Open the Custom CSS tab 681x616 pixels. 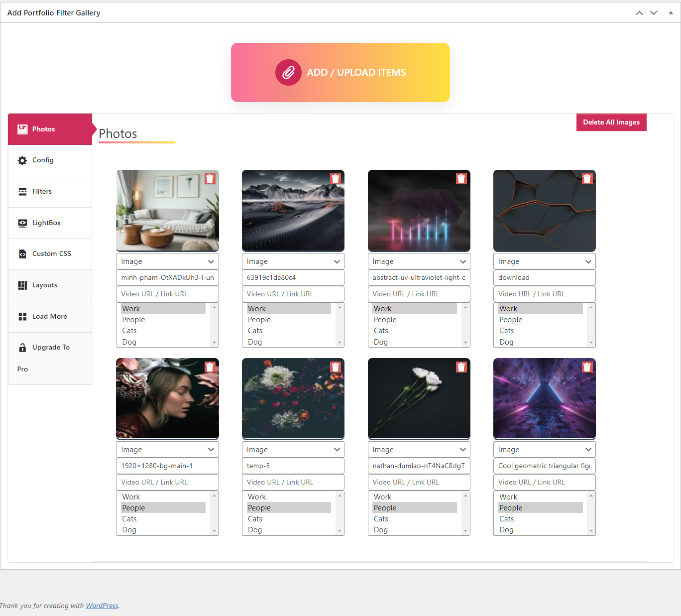(x=50, y=254)
